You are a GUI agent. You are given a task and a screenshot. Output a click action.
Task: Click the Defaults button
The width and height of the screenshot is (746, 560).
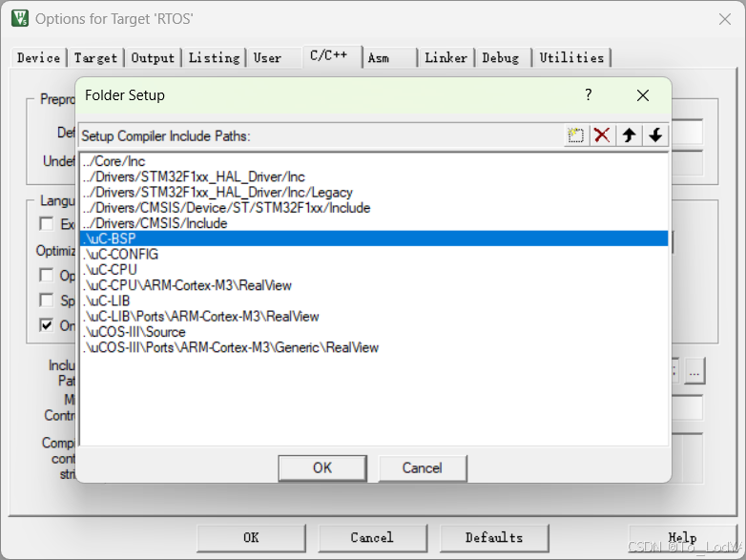[x=494, y=538]
